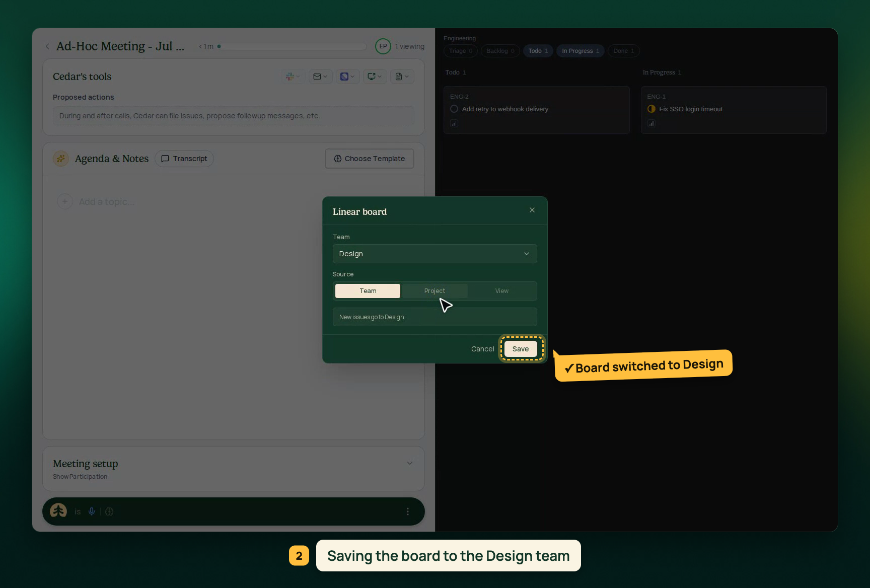Save the Linear board settings
870x588 pixels.
[521, 349]
